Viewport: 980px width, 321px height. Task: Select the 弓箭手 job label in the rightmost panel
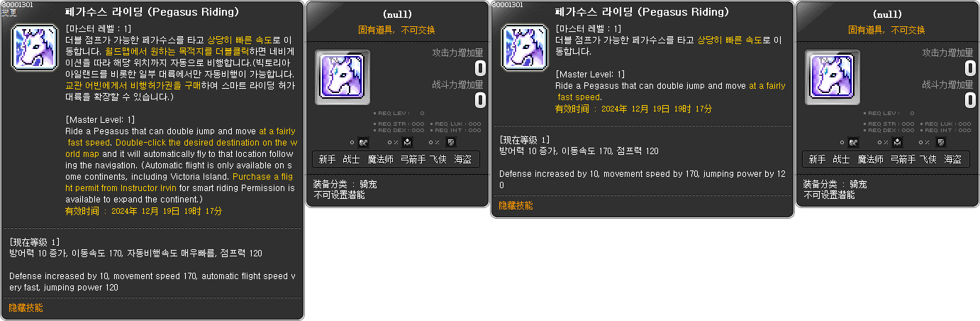(902, 160)
